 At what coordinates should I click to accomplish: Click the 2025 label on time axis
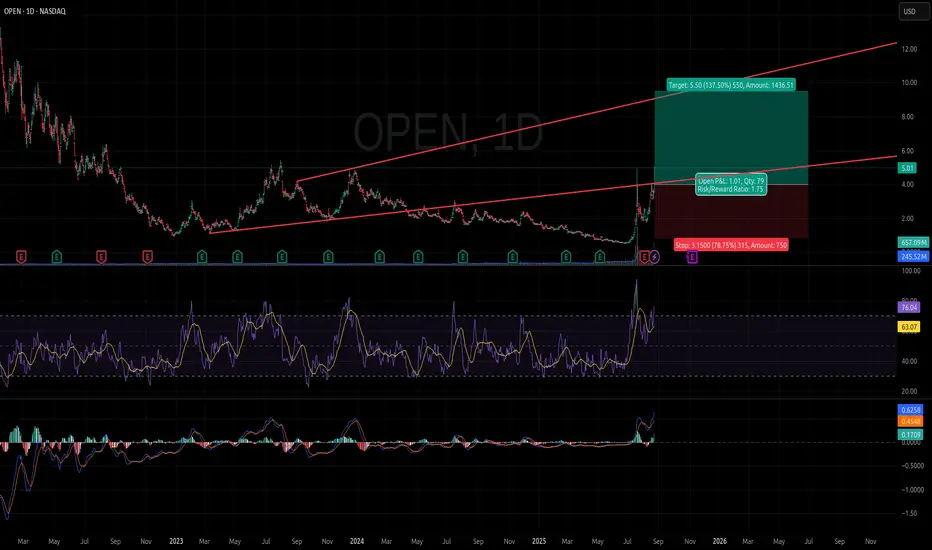[539, 542]
